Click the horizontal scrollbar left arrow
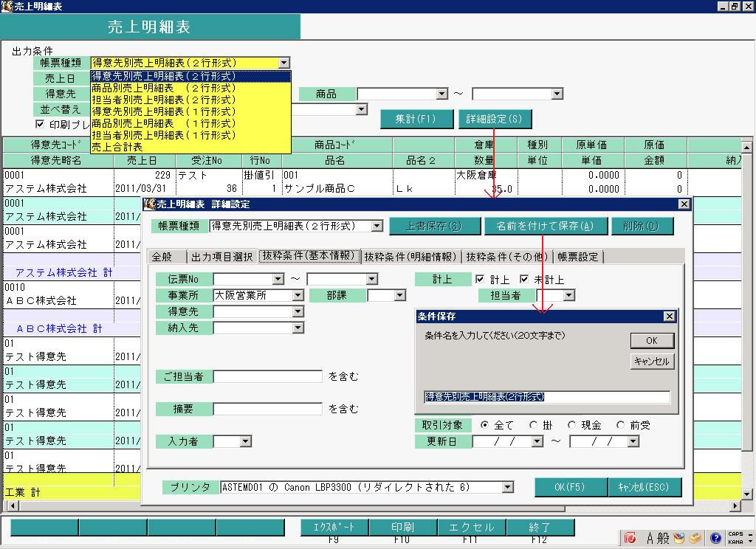The width and height of the screenshot is (756, 549). pos(13,506)
